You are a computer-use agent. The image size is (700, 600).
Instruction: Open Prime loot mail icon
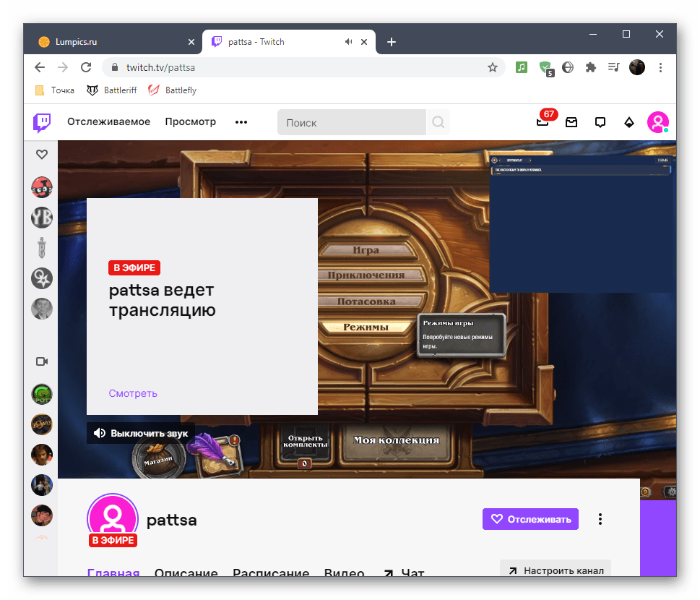[571, 122]
